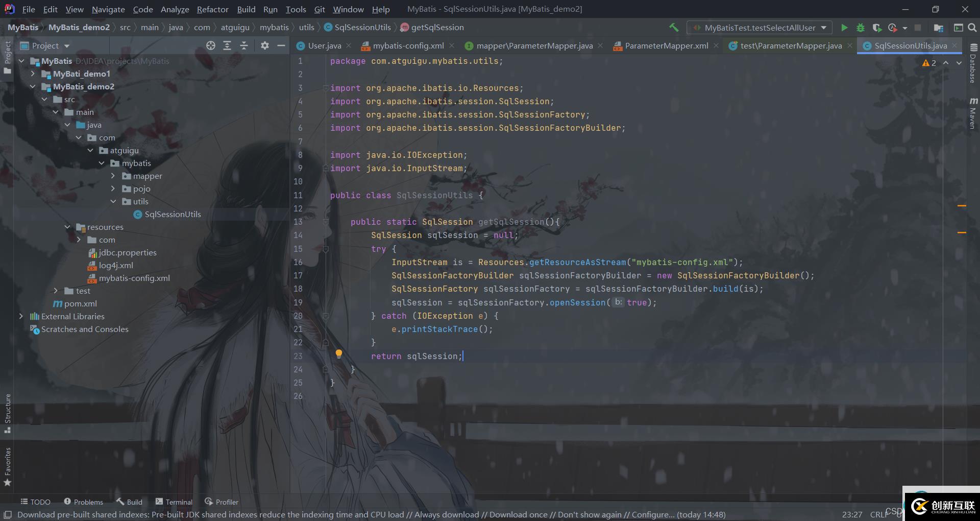Click the Build Project hammer icon
The image size is (980, 521).
coord(674,27)
